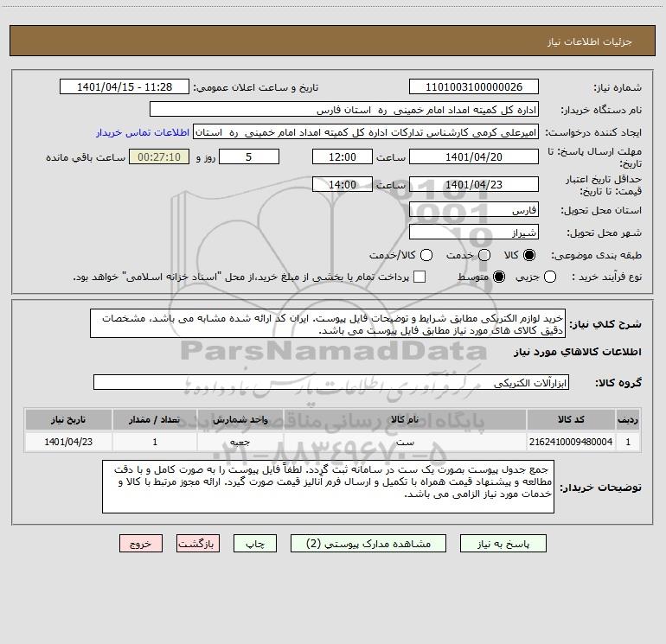Choose the جزیی purchase type radio
Screen dimensions: 666x644
point(550,277)
